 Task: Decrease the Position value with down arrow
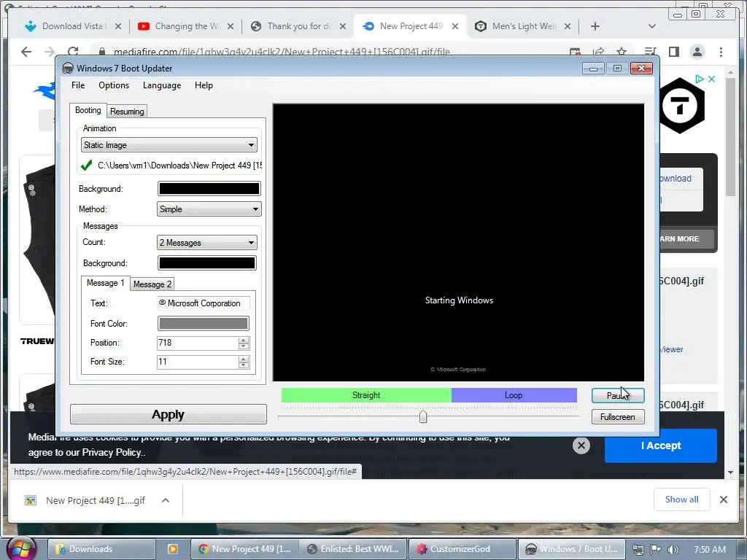(244, 346)
